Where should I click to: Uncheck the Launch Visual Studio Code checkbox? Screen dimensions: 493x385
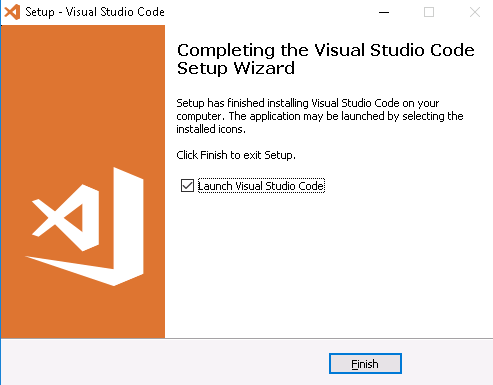pos(187,186)
